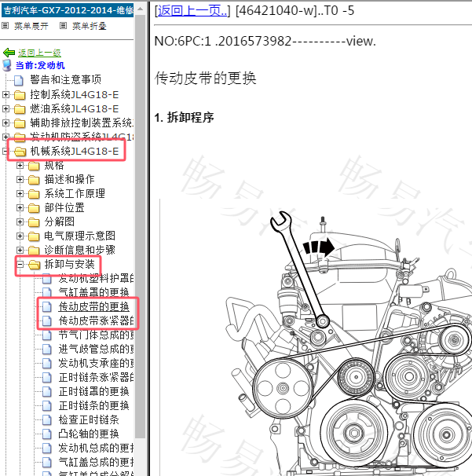Click the document icon for 传动皮带的更换
Screen dimensions: 472x476
(x=47, y=306)
